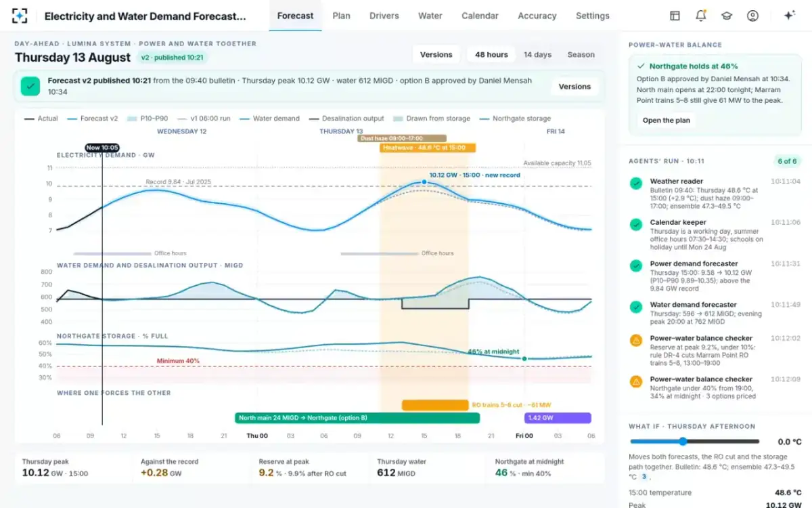The image size is (812, 508).
Task: Open the Plan tab
Action: [342, 16]
